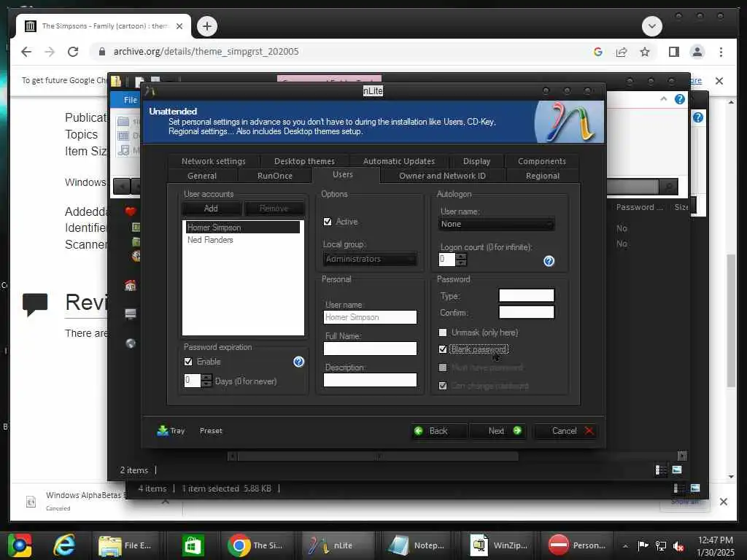Viewport: 747px width, 560px height.
Task: Click help icon in File Explorer ribbon
Action: (680, 99)
